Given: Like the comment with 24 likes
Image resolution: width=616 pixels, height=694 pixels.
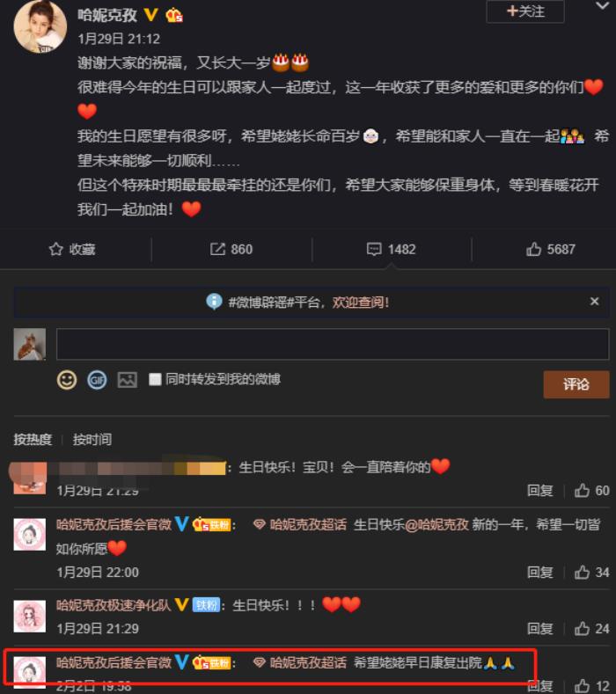Looking at the screenshot, I should (582, 629).
